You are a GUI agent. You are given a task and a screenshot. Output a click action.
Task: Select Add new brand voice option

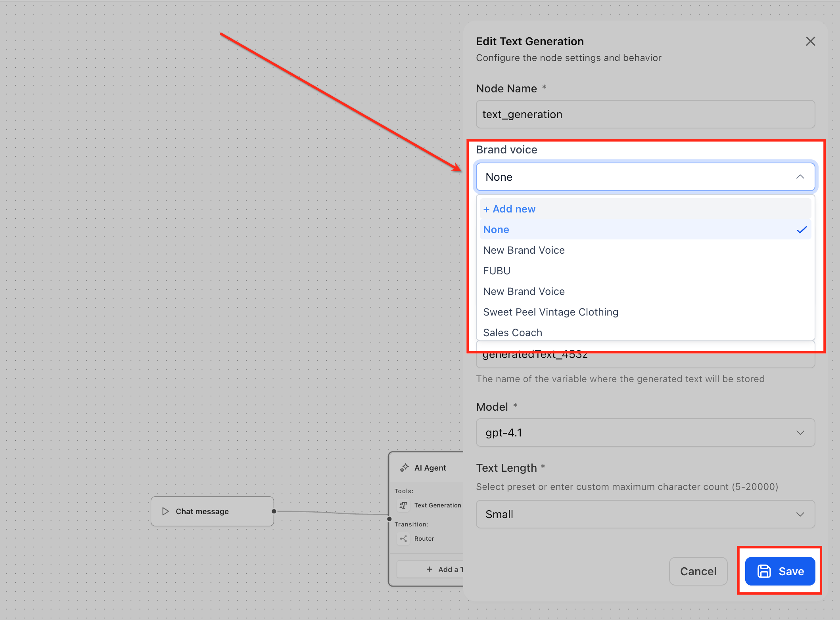509,209
